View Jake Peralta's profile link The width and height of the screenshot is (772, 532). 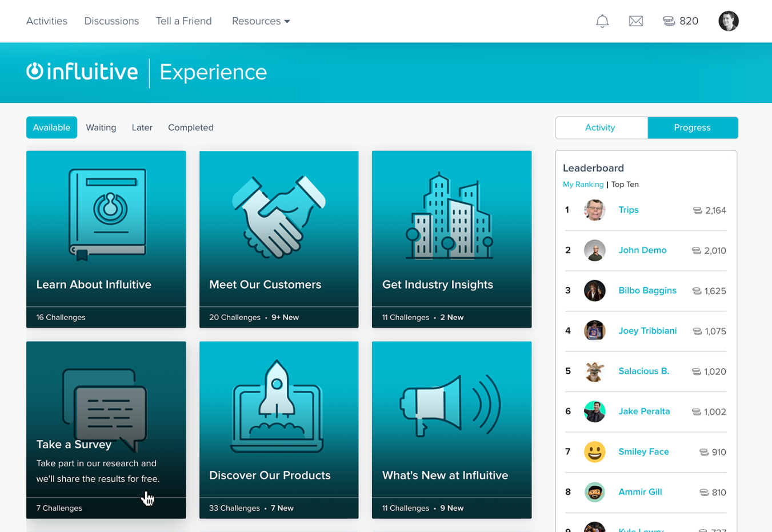pos(644,411)
